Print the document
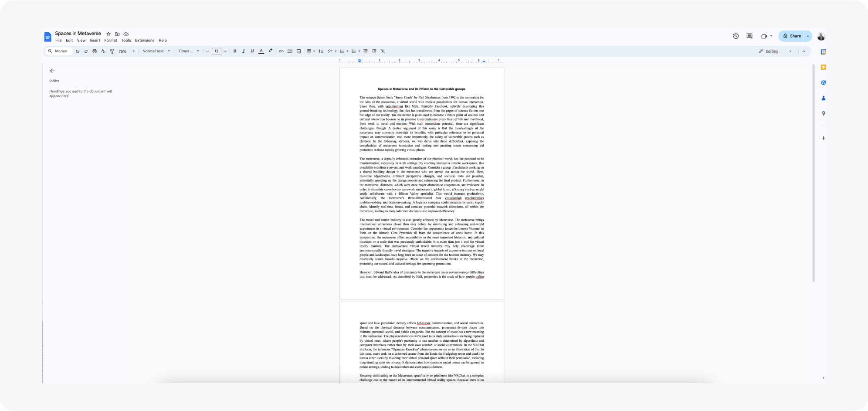868x411 pixels. (95, 51)
